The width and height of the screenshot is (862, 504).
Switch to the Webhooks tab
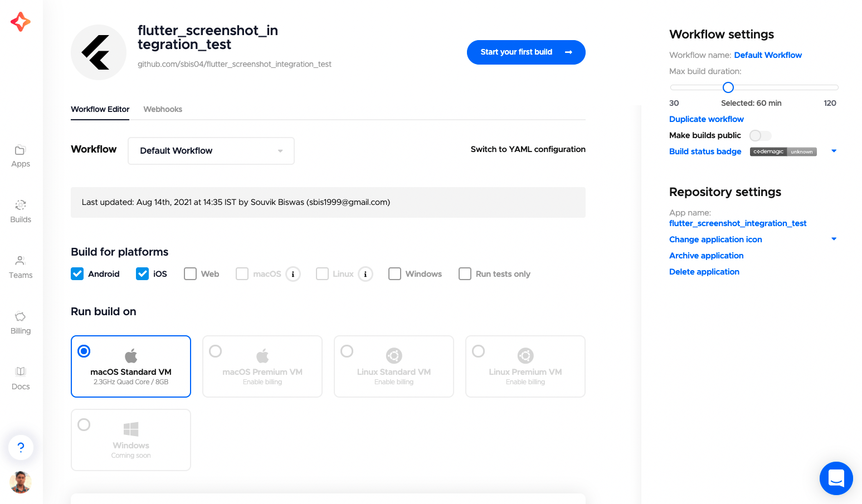[x=163, y=109]
